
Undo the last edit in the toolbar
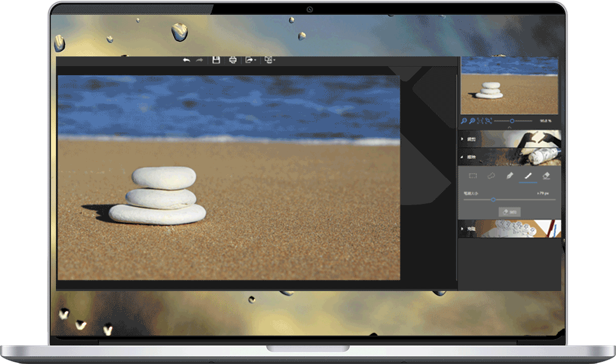(x=187, y=60)
